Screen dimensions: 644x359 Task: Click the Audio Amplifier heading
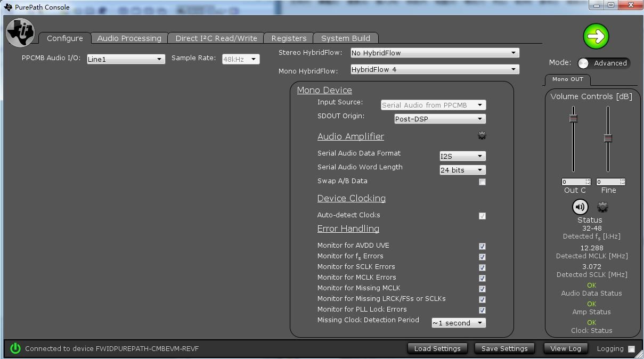[x=350, y=136]
